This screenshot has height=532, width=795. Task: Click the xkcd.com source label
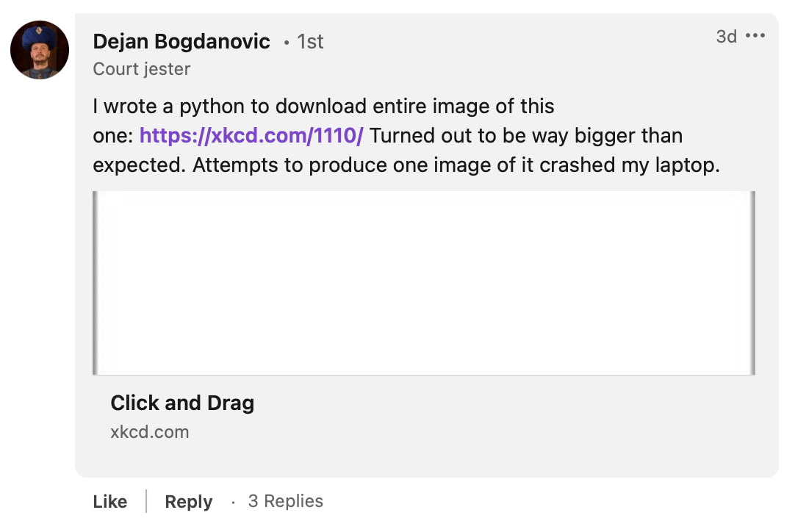click(149, 432)
